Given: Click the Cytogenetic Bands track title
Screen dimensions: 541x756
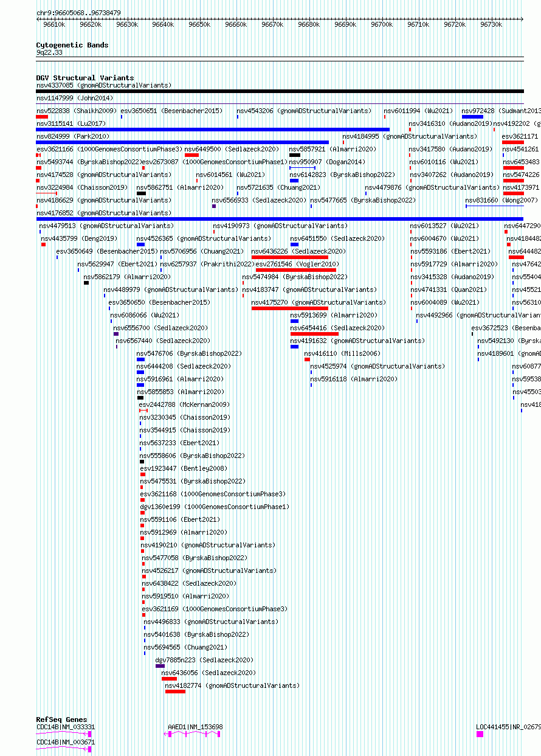Looking at the screenshot, I should click(x=72, y=45).
